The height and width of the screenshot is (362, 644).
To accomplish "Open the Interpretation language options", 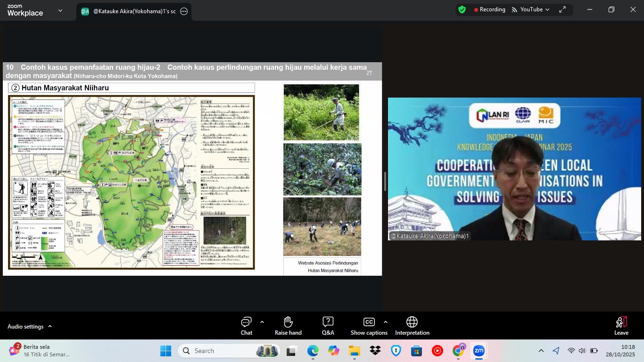I will pos(412,326).
